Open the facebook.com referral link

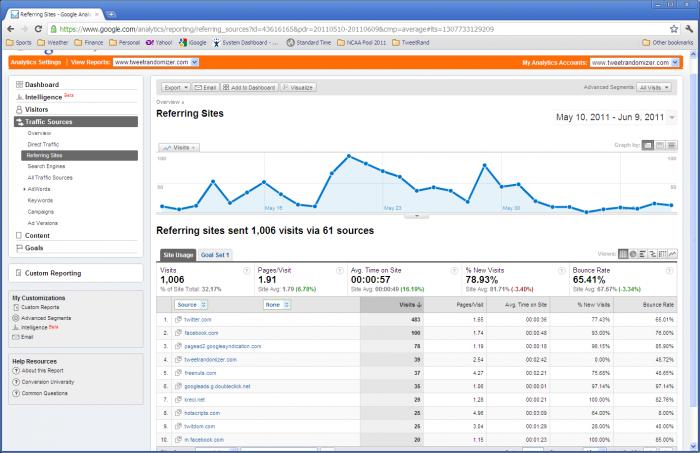click(x=200, y=332)
